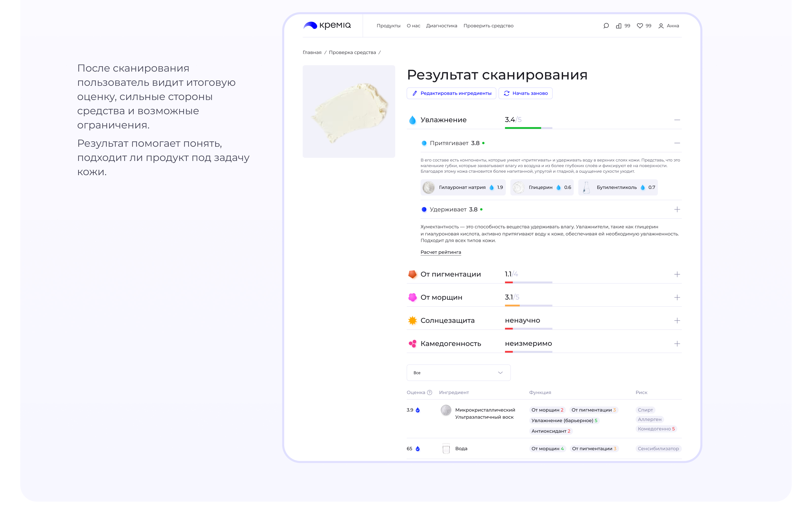812x528 pixels.
Task: Click the Функция column header
Action: click(x=540, y=392)
